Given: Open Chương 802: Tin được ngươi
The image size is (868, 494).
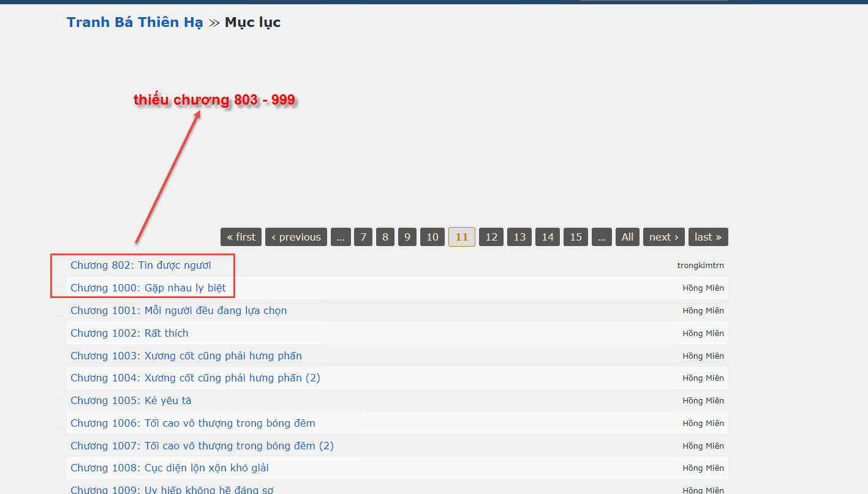Looking at the screenshot, I should pos(141,265).
